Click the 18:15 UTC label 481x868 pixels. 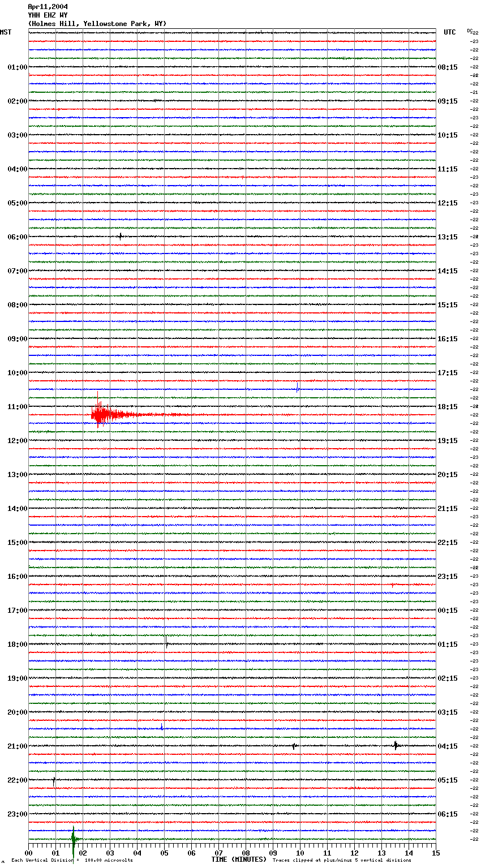pyautogui.click(x=448, y=407)
